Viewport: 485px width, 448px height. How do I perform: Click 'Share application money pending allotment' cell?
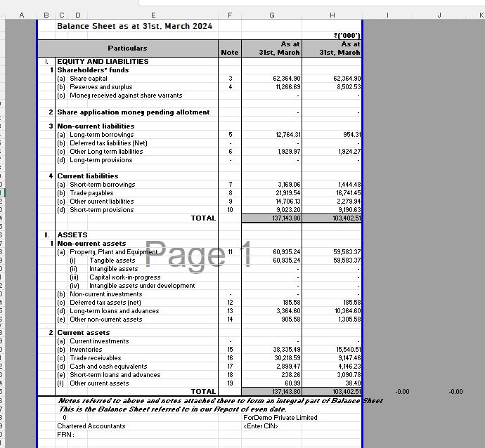click(134, 112)
